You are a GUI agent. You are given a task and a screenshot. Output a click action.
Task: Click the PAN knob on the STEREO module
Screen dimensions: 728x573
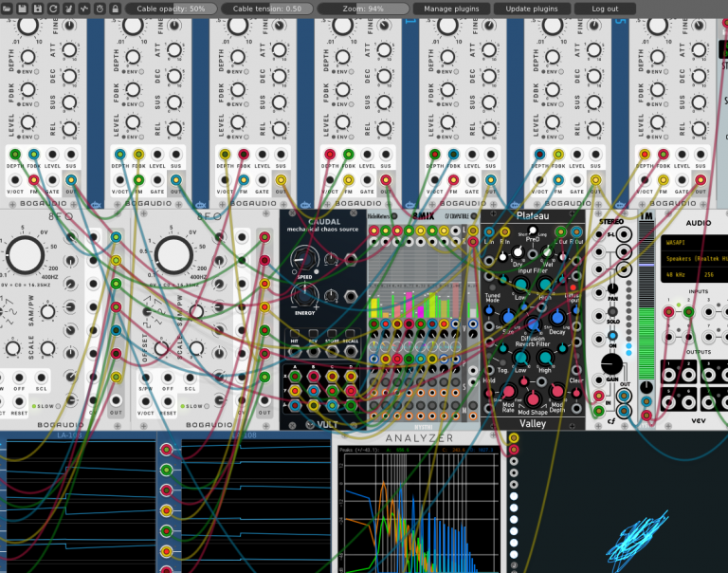(613, 288)
